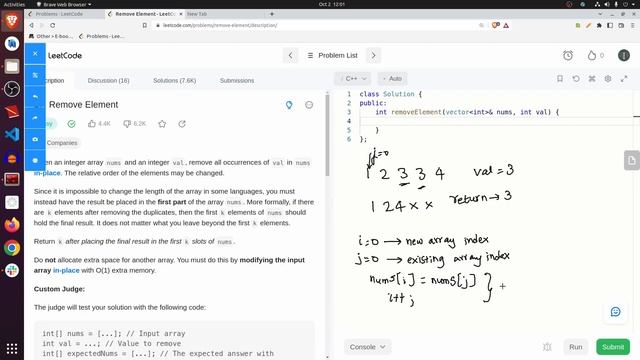Image resolution: width=640 pixels, height=360 pixels.
Task: Click the description panel vertical scrollbar
Action: point(327,135)
